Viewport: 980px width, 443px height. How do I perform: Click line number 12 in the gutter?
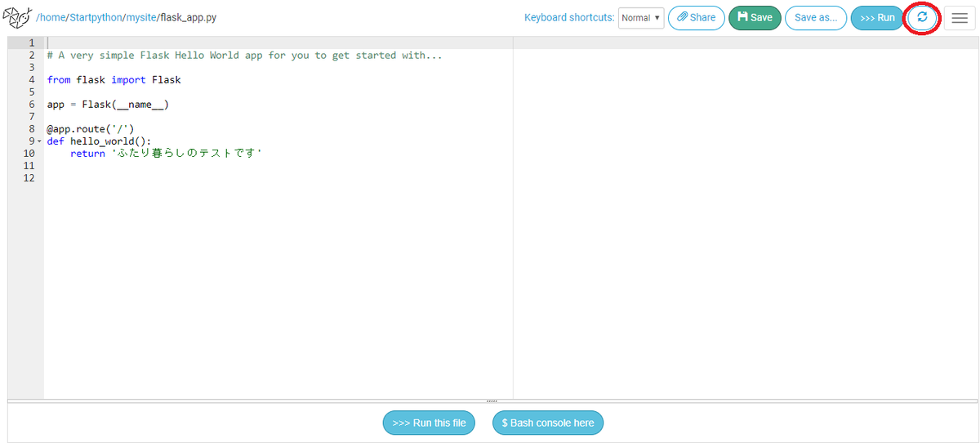[x=29, y=177]
